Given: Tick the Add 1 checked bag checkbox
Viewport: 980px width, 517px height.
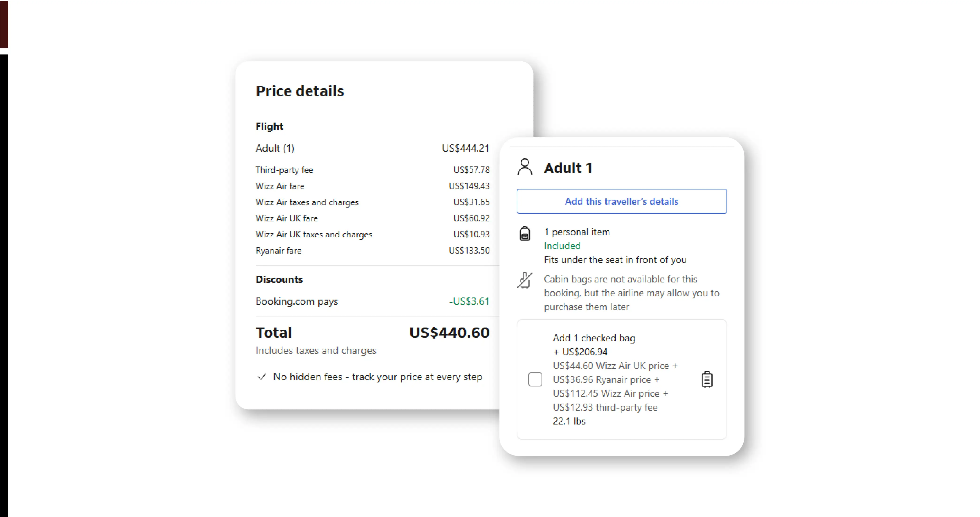Looking at the screenshot, I should point(535,379).
